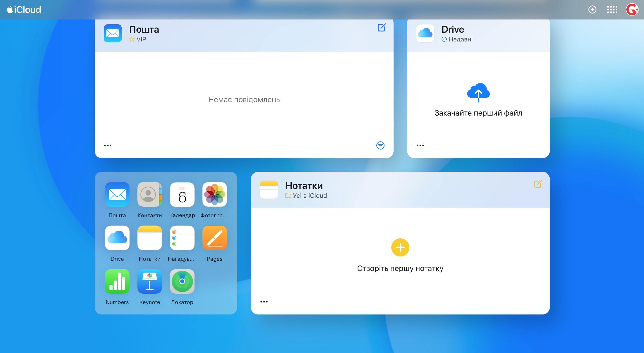This screenshot has height=353, width=644.
Task: Click Створіть першу нотатку text
Action: [x=400, y=268]
